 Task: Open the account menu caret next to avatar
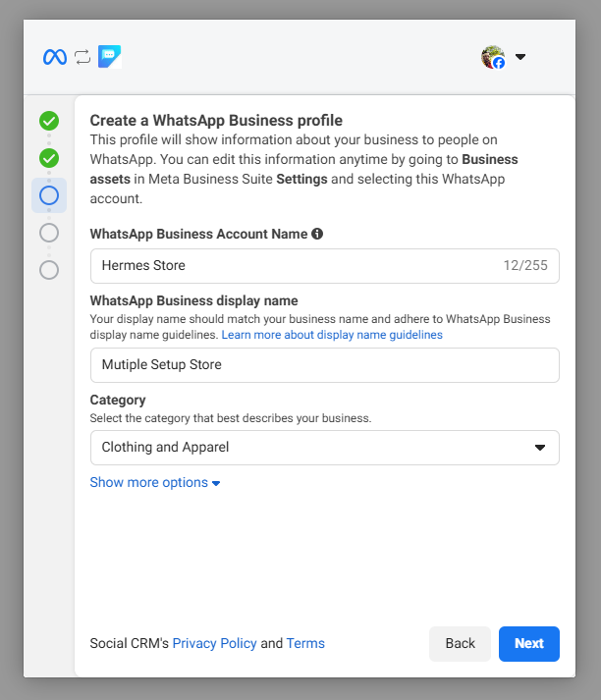coord(520,57)
